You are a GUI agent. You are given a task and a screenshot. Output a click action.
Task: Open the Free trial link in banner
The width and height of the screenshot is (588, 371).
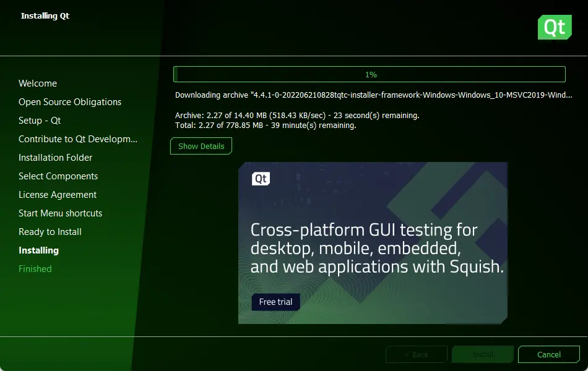tap(275, 302)
